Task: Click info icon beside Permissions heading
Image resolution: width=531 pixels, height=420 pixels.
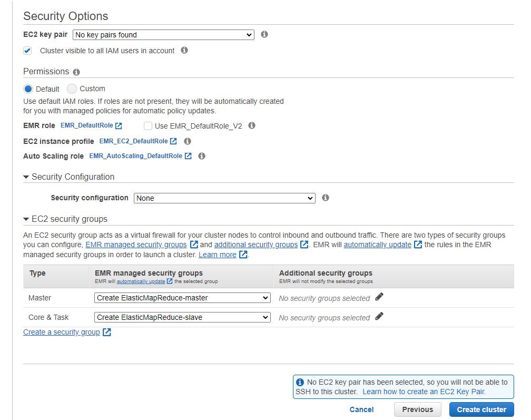Action: click(x=76, y=72)
